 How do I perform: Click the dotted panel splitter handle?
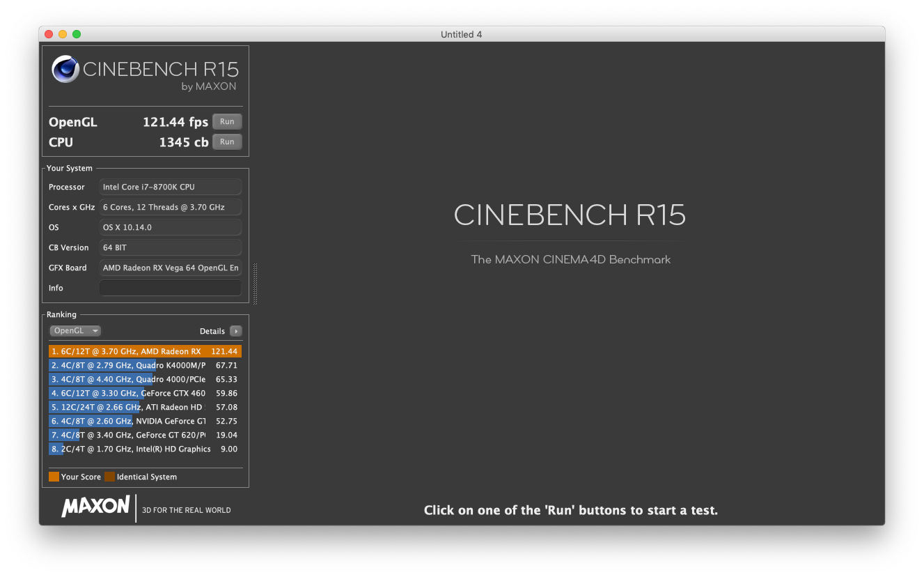tap(255, 284)
